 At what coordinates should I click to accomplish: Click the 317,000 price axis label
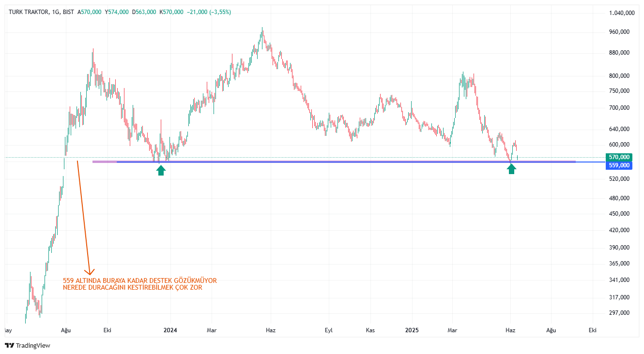pos(619,297)
